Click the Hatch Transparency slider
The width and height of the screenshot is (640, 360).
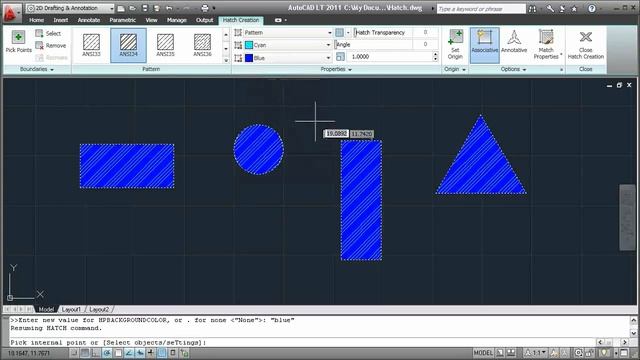point(383,32)
